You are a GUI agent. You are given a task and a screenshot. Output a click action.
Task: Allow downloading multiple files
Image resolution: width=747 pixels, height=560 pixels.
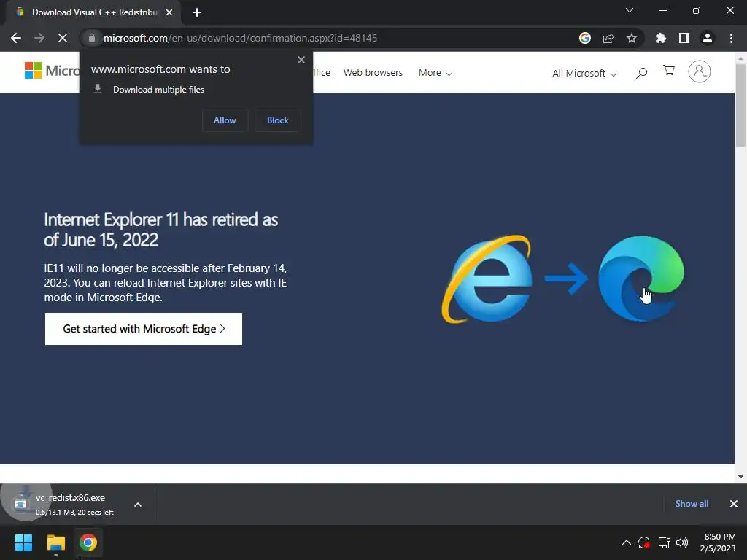[225, 120]
